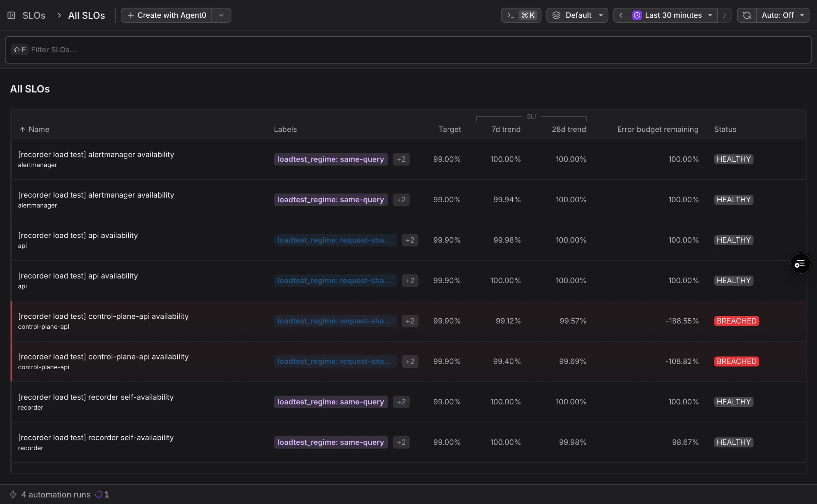Open the Default view dropdown
Screen dimensions: 817x504
pos(577,15)
